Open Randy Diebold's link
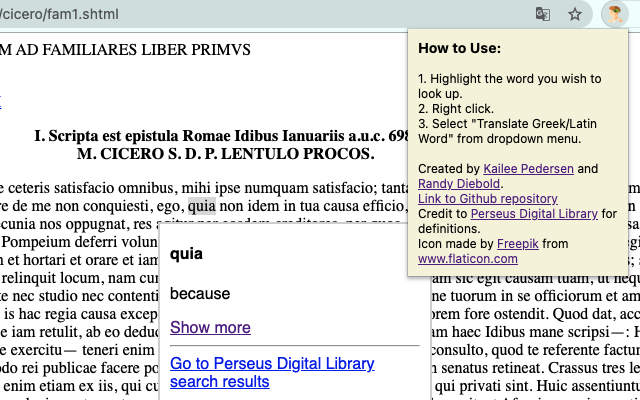640x400 pixels. pos(459,184)
